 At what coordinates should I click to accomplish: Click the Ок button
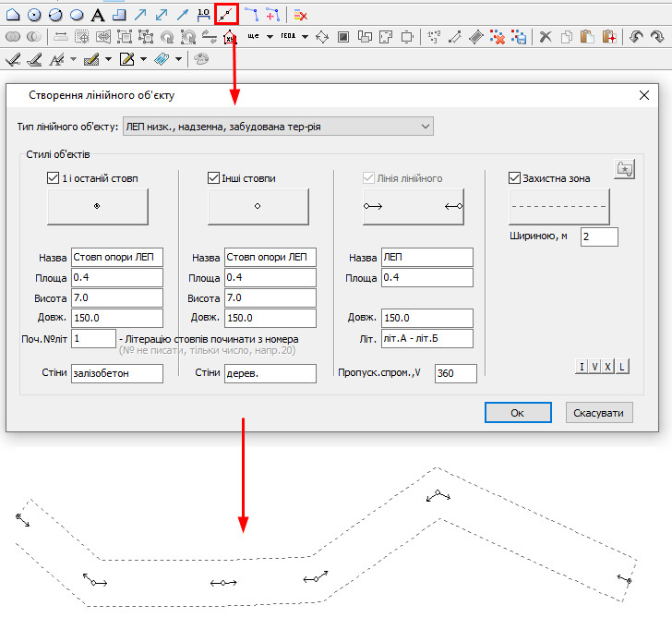coord(518,413)
